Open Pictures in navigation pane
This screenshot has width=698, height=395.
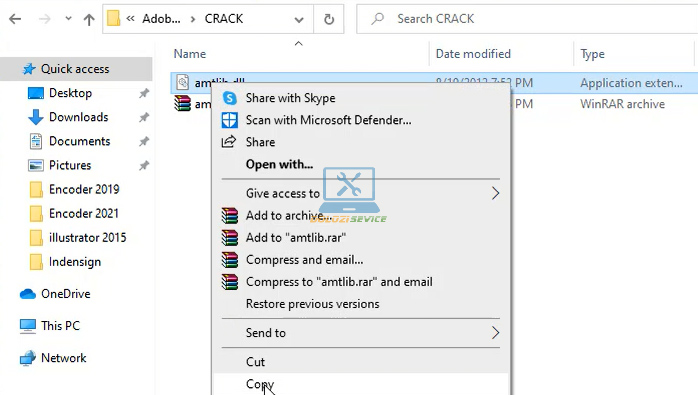(x=70, y=165)
